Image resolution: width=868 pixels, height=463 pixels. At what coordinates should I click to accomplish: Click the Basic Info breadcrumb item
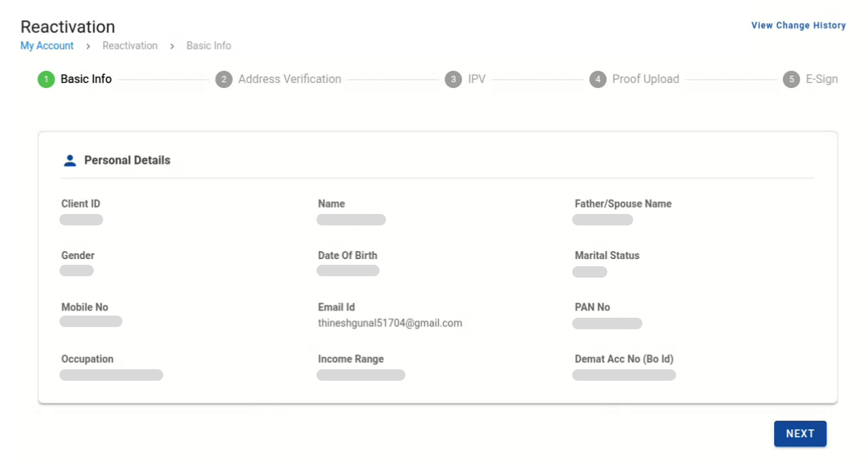[x=208, y=46]
